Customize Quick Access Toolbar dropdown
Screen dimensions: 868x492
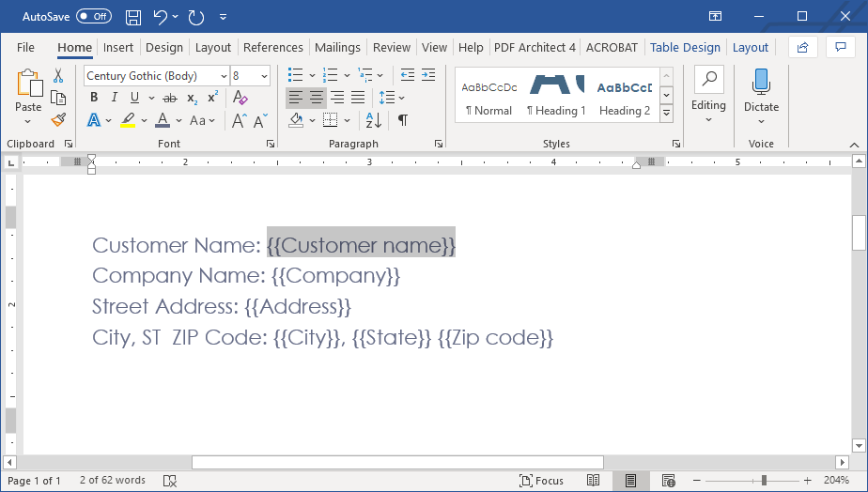tap(223, 17)
